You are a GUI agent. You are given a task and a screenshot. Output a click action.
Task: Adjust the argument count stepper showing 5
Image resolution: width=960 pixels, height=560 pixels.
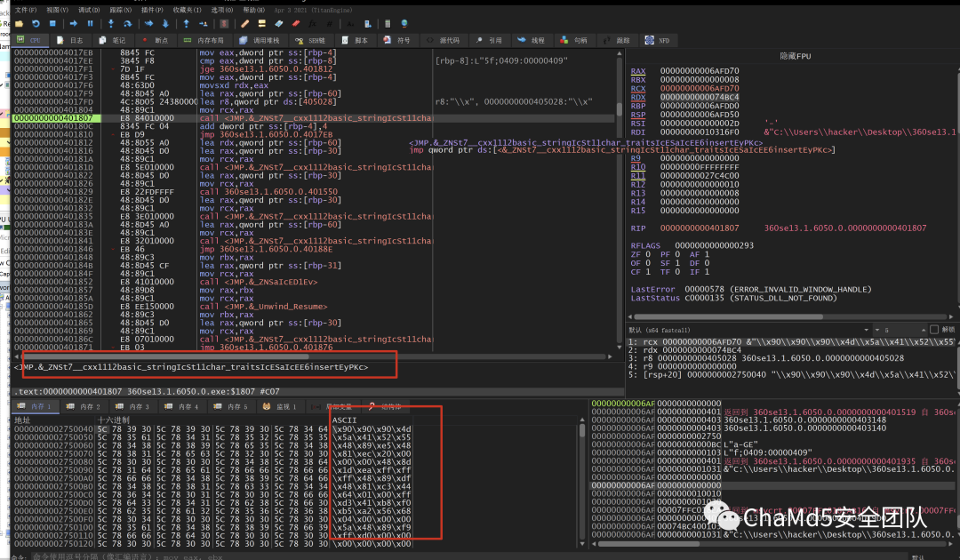click(900, 330)
